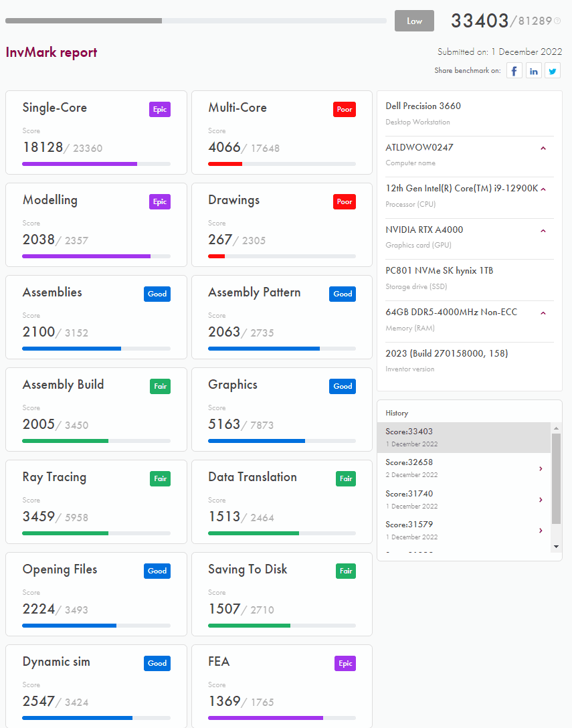Screen dimensions: 572x728
Task: Click the Assembly Pattern score 2063
Action: (224, 332)
